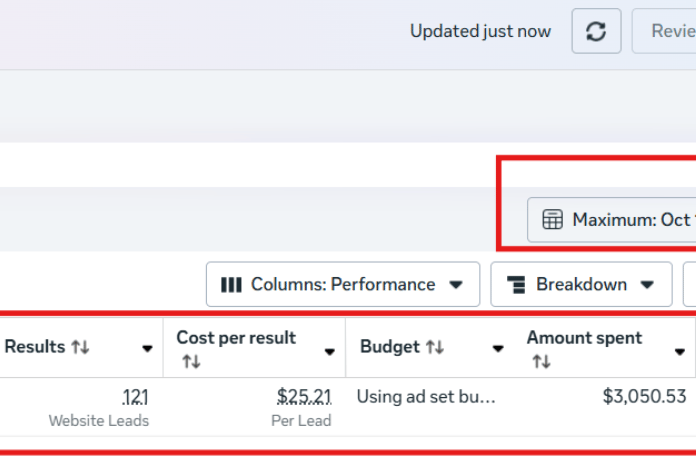The image size is (696, 462).
Task: Expand the Breakdown dropdown arrow
Action: coord(648,285)
